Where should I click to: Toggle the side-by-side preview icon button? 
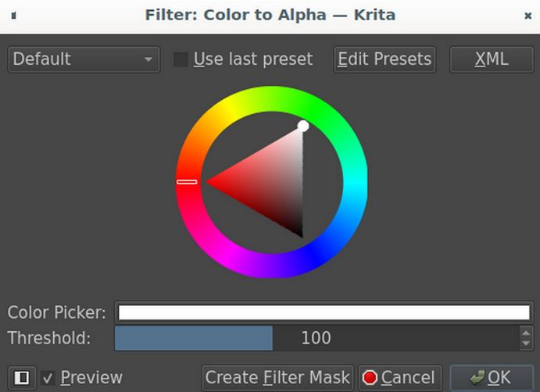click(x=22, y=378)
